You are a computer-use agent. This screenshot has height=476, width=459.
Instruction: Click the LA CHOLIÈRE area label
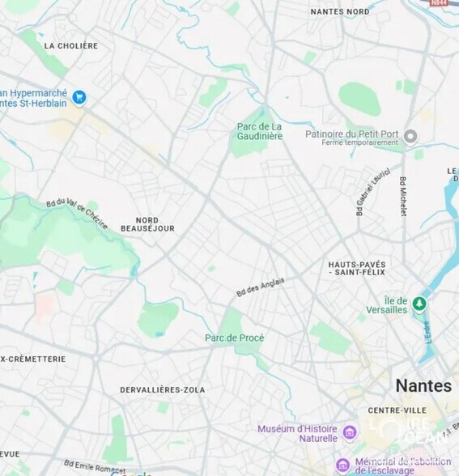pyautogui.click(x=71, y=46)
